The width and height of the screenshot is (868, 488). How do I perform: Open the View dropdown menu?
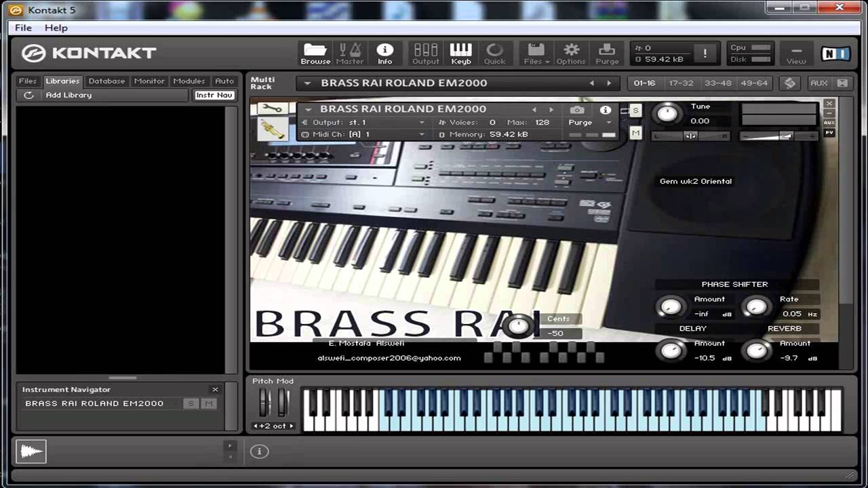pos(796,54)
